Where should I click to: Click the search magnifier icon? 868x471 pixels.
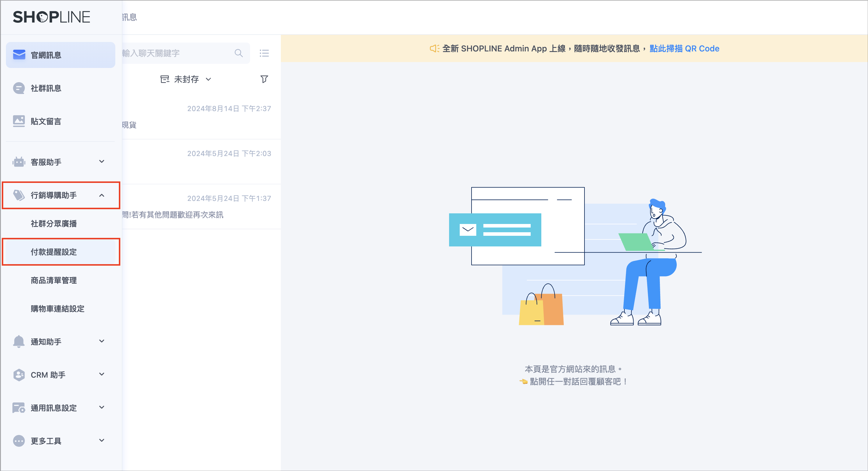coord(239,53)
